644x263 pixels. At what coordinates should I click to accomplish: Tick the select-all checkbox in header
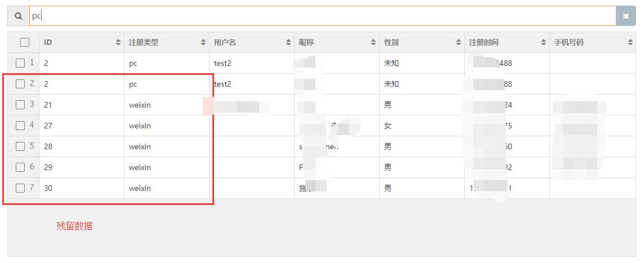pyautogui.click(x=25, y=42)
